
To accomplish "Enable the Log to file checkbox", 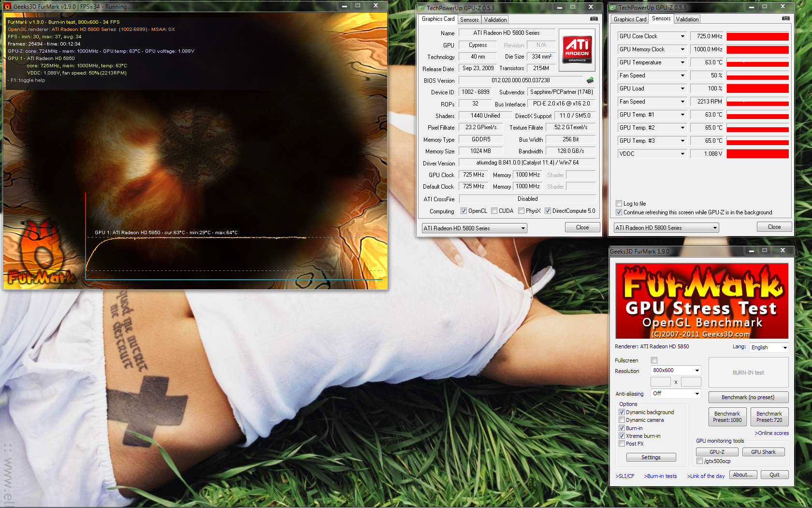I will [619, 204].
